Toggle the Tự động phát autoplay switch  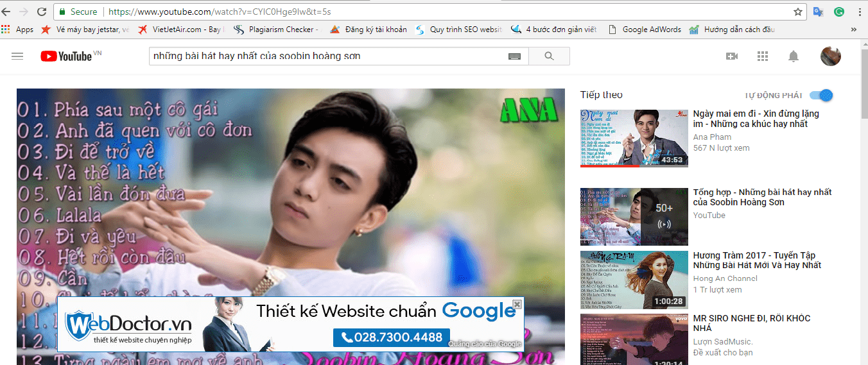tap(821, 96)
